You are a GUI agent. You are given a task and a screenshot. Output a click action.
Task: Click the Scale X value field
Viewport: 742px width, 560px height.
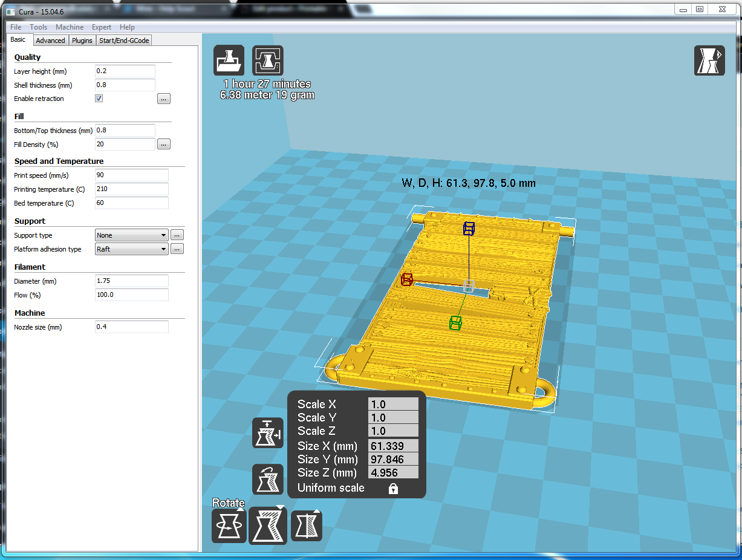click(x=393, y=405)
